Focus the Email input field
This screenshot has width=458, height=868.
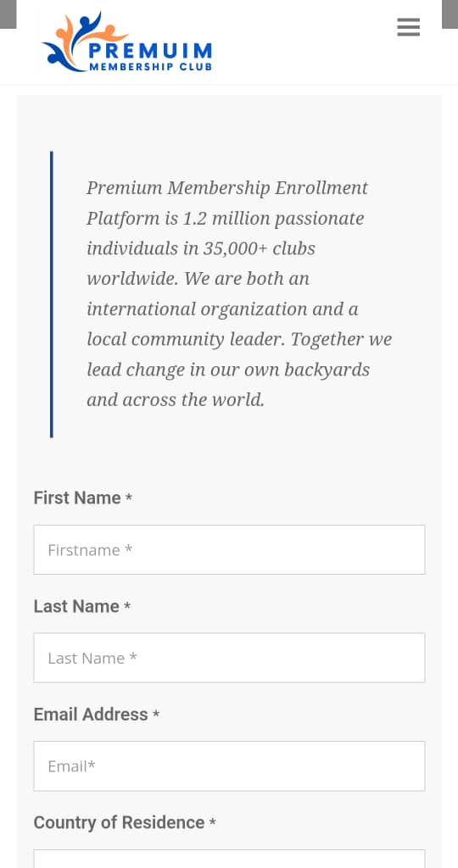pos(229,766)
